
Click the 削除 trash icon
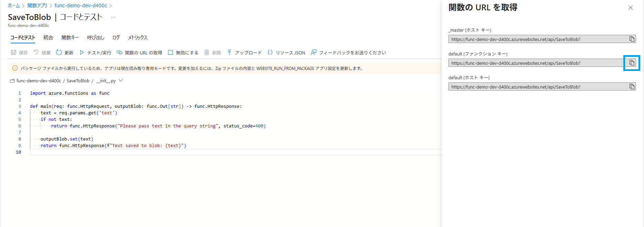(x=207, y=52)
